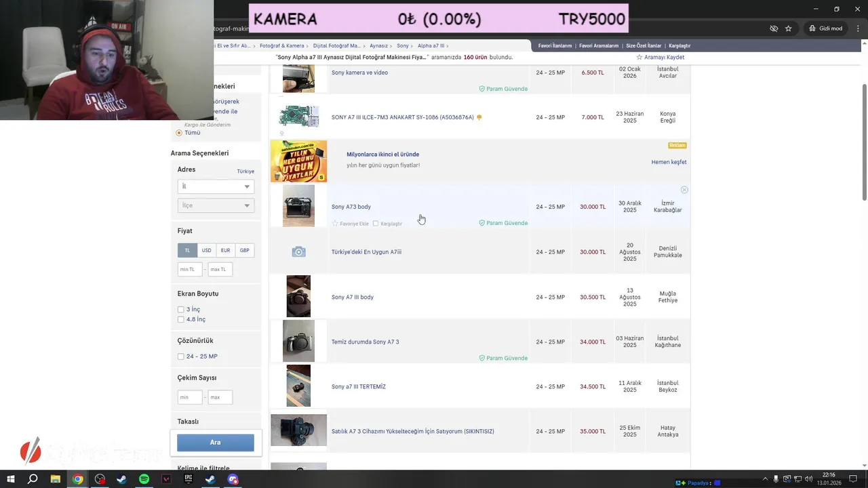The image size is (868, 488).
Task: Open Spotify from the taskbar
Action: click(x=144, y=479)
